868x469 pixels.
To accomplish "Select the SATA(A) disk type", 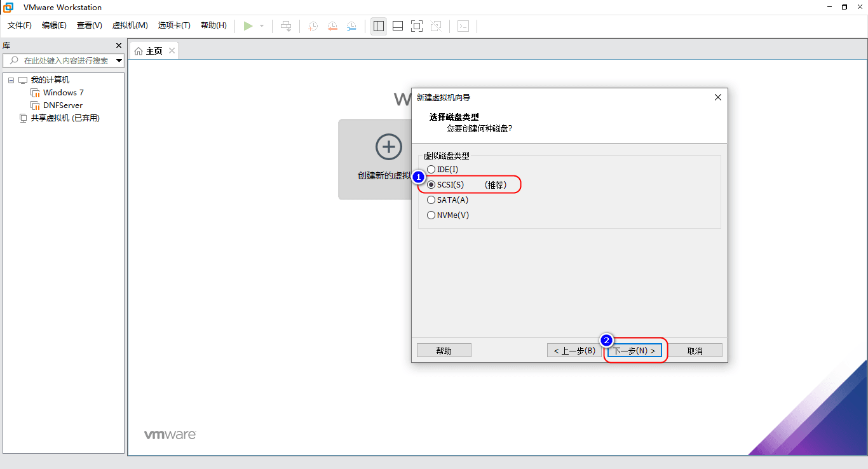I will pyautogui.click(x=431, y=200).
